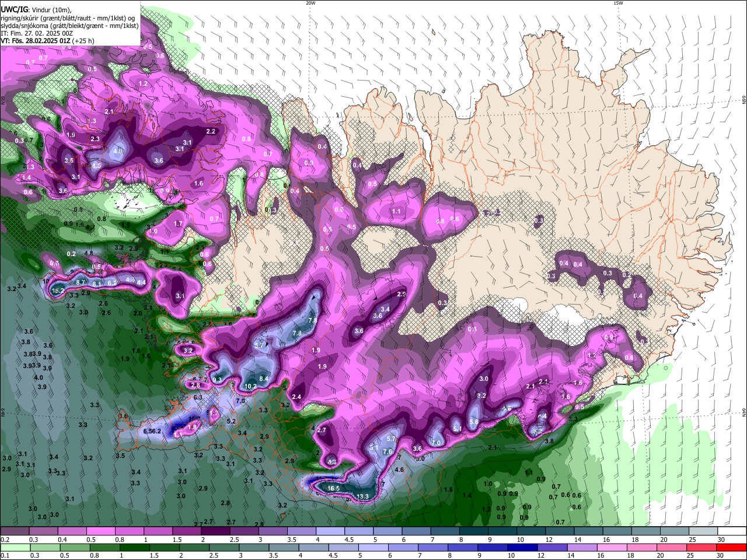Click the 15.2 precipitation value on the map

coord(58,290)
